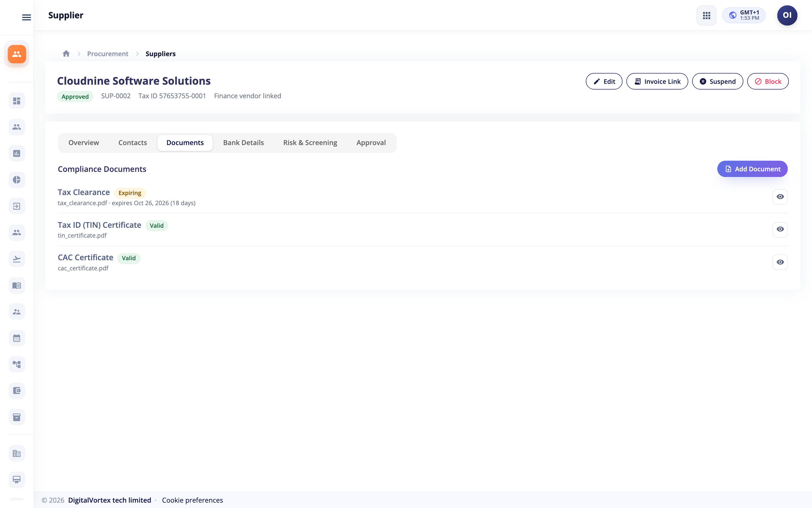Open the hierarchy tree sidebar icon
The height and width of the screenshot is (508, 812).
pos(17,364)
